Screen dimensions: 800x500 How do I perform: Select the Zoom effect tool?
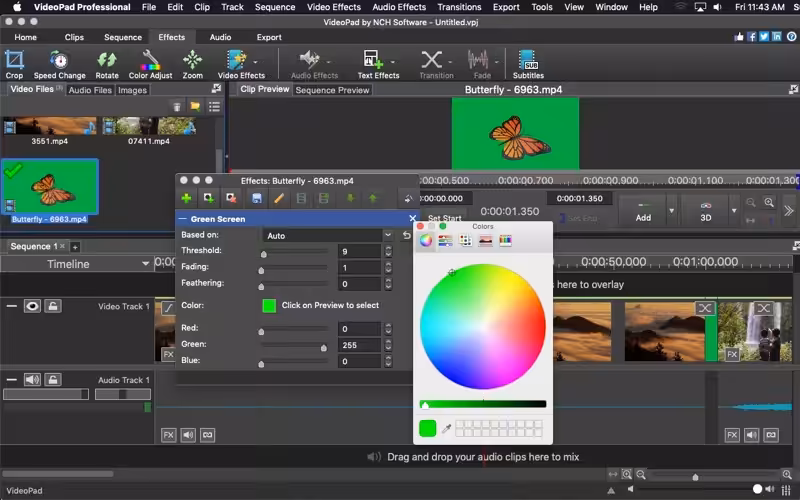click(192, 64)
